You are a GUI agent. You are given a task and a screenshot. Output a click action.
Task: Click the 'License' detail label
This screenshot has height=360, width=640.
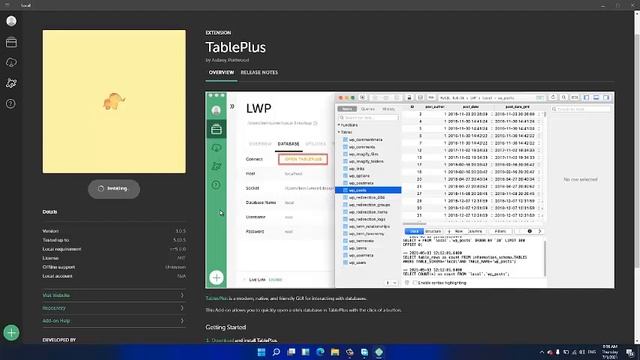point(51,258)
